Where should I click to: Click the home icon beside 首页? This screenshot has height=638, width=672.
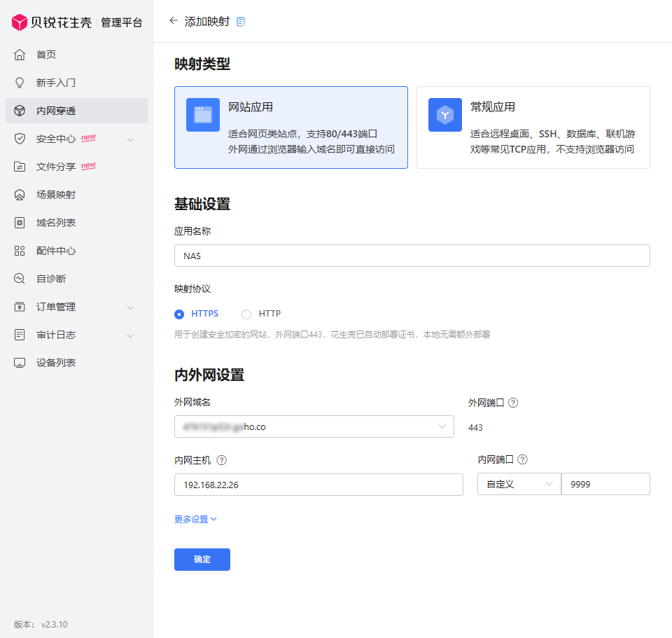click(x=20, y=55)
